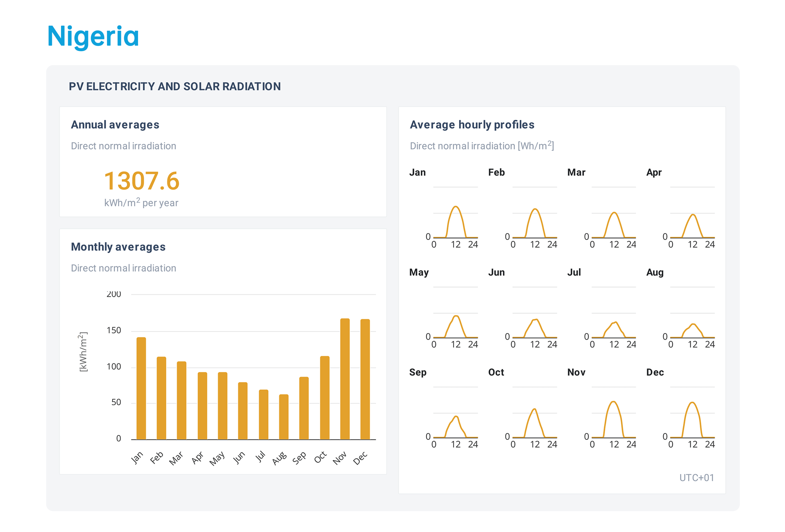
Task: Click the November bar in monthly chart
Action: coord(345,379)
